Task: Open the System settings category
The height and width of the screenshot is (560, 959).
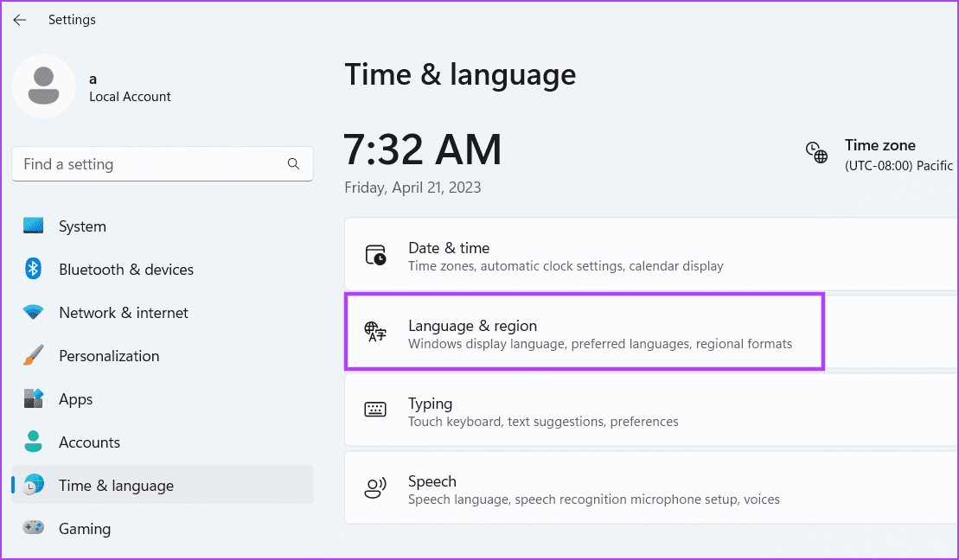Action: 162,226
